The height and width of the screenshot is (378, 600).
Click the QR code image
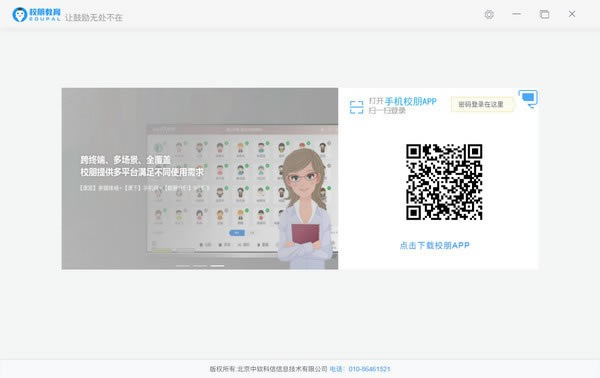tap(444, 182)
